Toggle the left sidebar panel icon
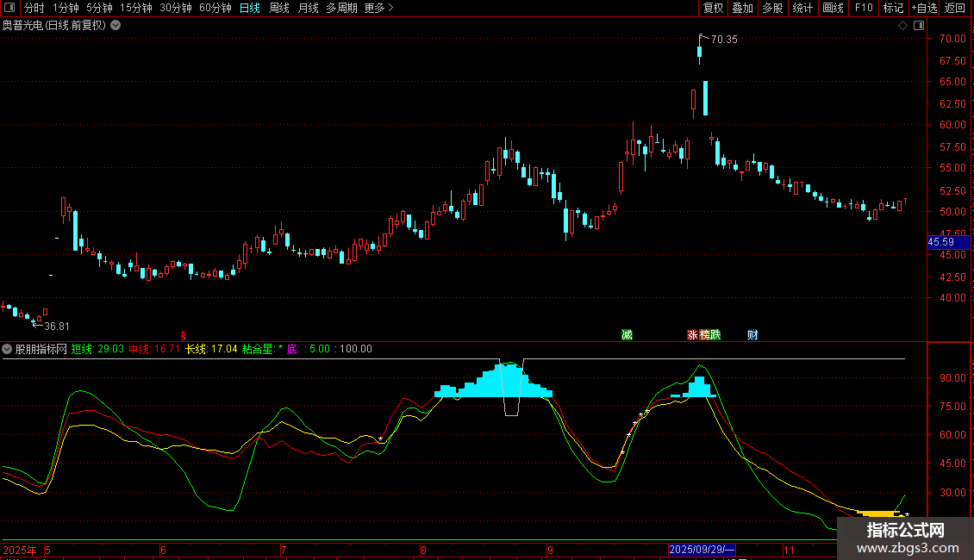974x560 pixels. pos(9,8)
